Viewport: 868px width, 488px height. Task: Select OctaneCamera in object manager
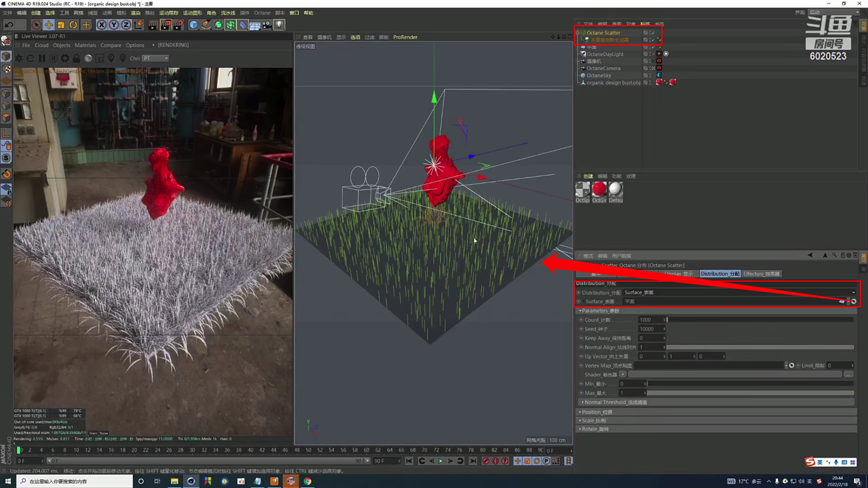tap(603, 68)
